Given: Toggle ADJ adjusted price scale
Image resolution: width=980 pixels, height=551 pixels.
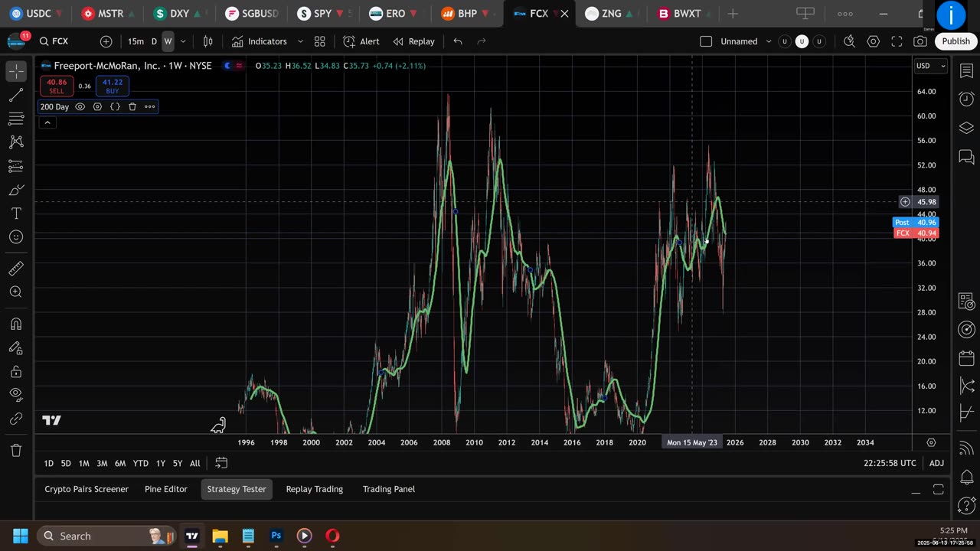Looking at the screenshot, I should coord(936,463).
